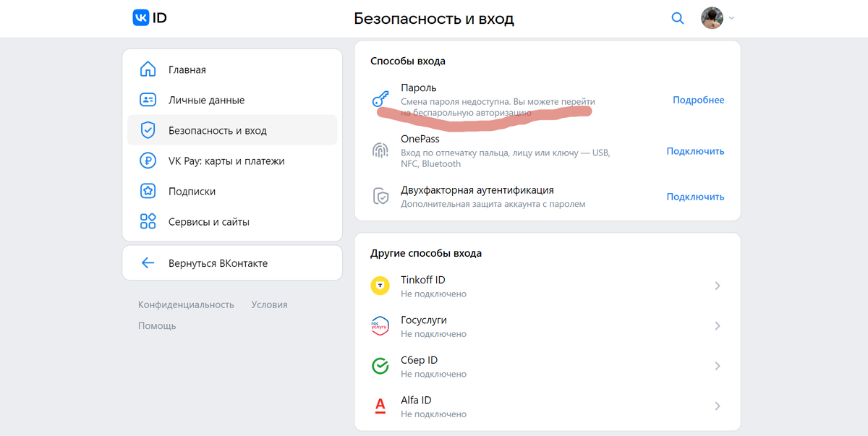Click the ruble icon for VK Pay
Image resolution: width=868 pixels, height=436 pixels.
click(x=148, y=161)
